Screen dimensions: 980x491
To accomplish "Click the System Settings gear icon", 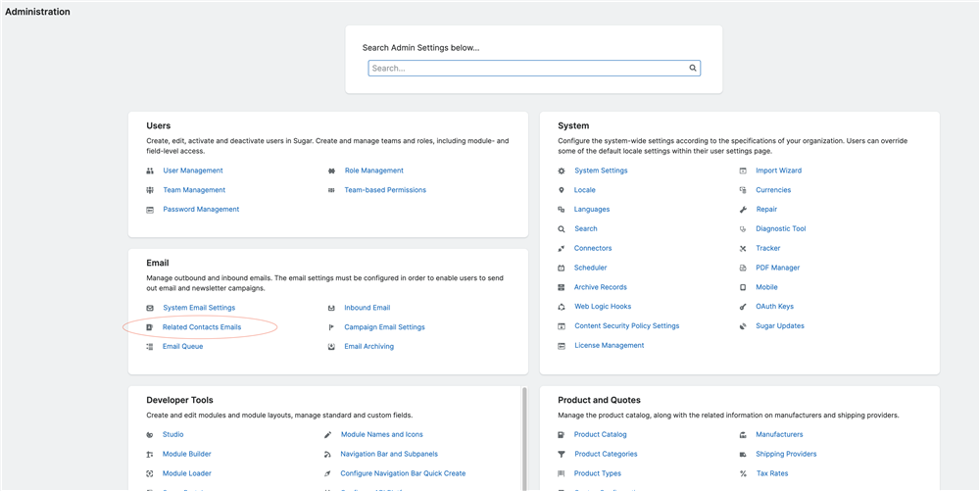I will [562, 171].
